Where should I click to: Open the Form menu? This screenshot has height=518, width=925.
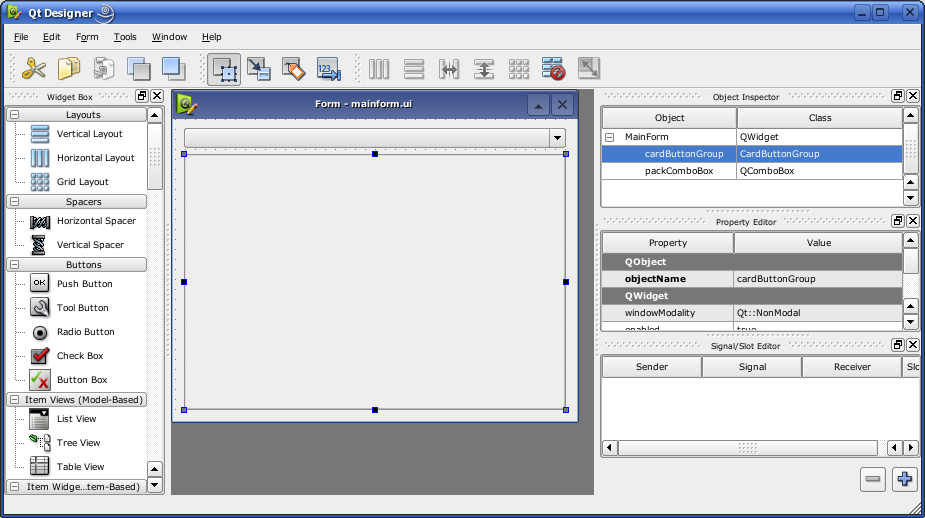tap(87, 37)
